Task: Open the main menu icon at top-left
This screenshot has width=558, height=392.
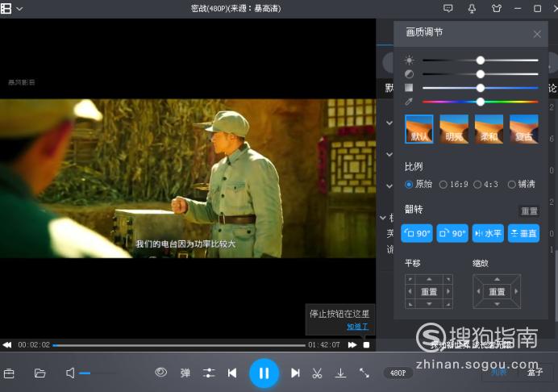Action: pyautogui.click(x=6, y=8)
